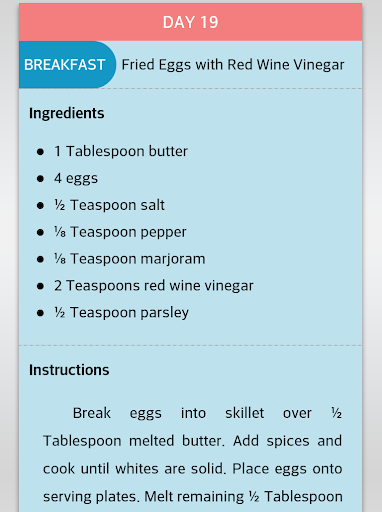This screenshot has width=382, height=512.
Task: Click bullet point beside marjoram ingredient
Action: (x=40, y=259)
